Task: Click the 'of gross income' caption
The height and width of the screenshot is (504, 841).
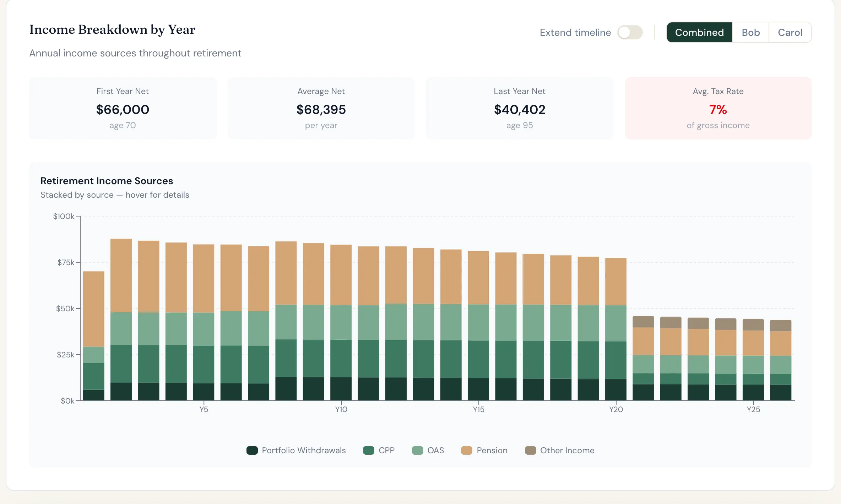Action: pyautogui.click(x=718, y=125)
